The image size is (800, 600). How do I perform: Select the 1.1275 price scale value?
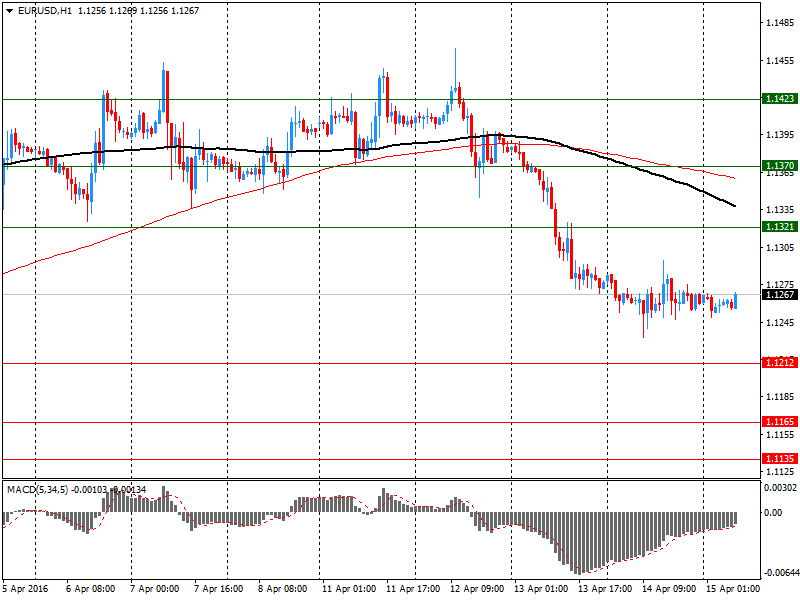coord(780,285)
